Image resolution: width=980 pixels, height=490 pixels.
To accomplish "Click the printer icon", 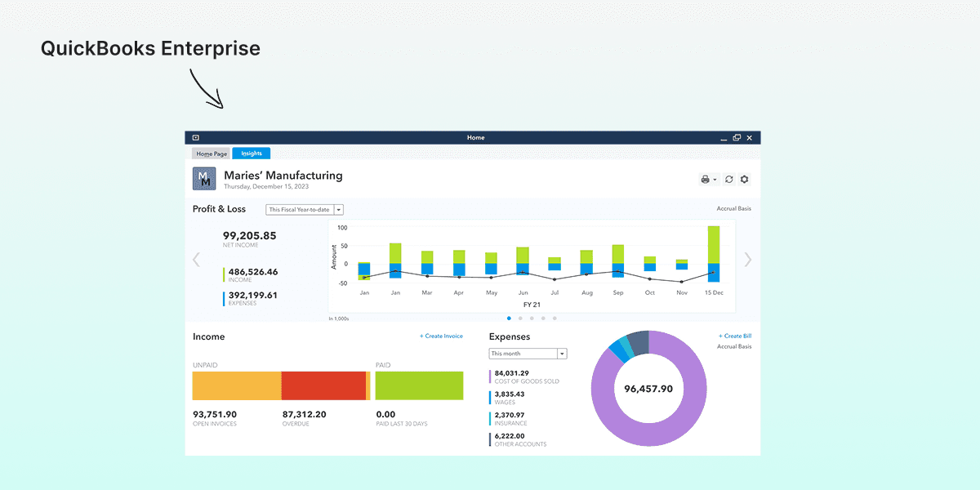I will (x=706, y=179).
